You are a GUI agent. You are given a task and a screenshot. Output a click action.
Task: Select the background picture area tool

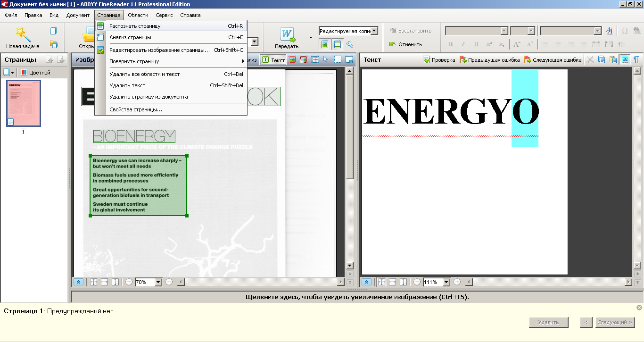click(x=304, y=60)
